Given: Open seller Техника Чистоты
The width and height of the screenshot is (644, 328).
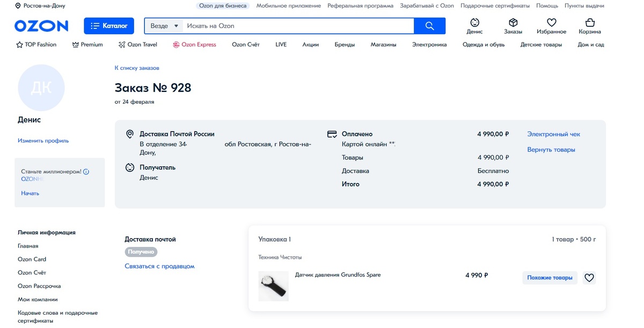Looking at the screenshot, I should pyautogui.click(x=280, y=257).
